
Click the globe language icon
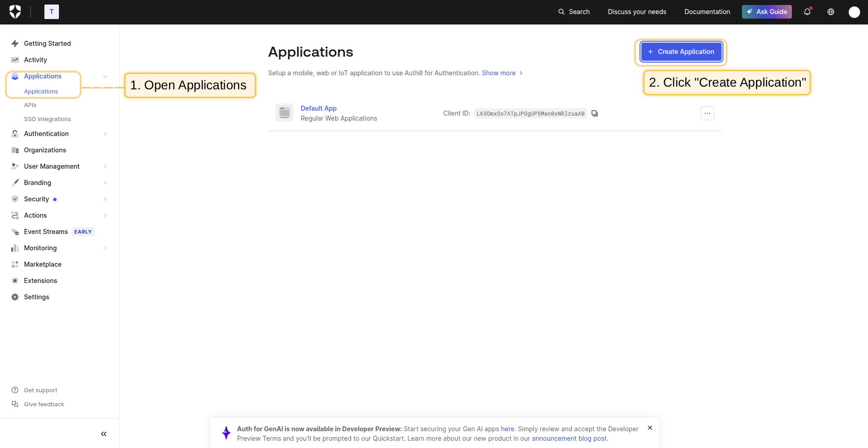click(x=830, y=12)
